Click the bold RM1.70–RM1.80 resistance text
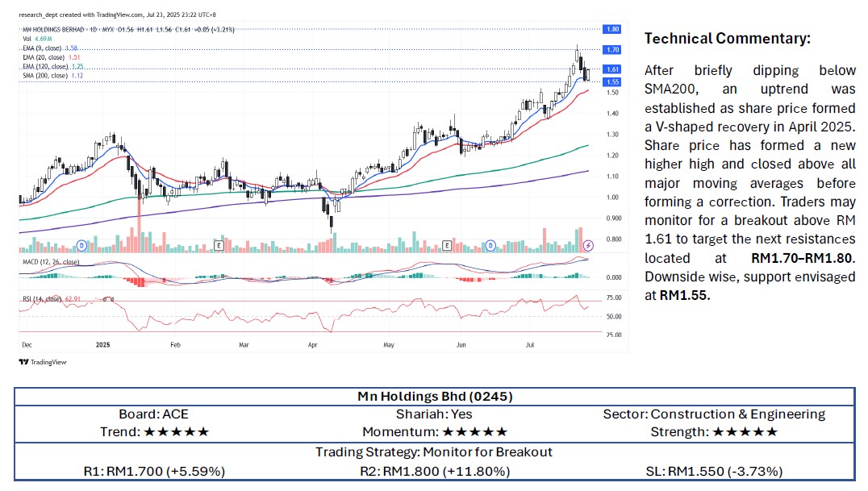The width and height of the screenshot is (868, 491). 803,258
